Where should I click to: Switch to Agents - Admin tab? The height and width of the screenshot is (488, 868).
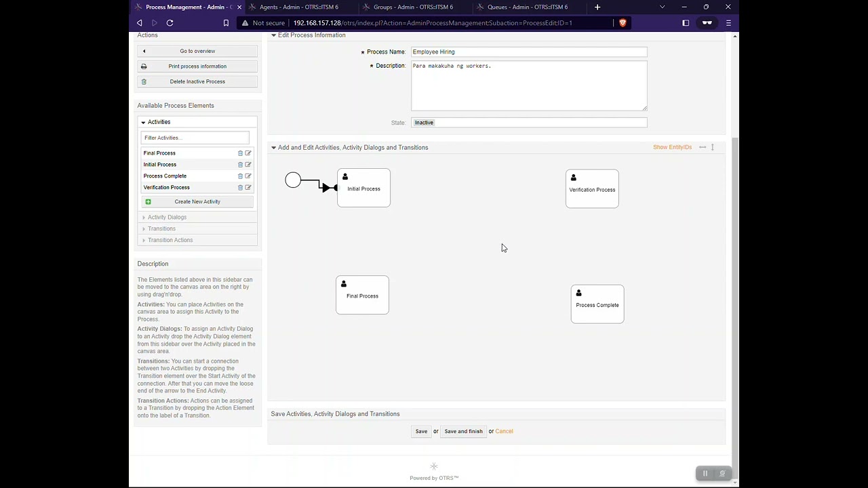[x=299, y=7]
